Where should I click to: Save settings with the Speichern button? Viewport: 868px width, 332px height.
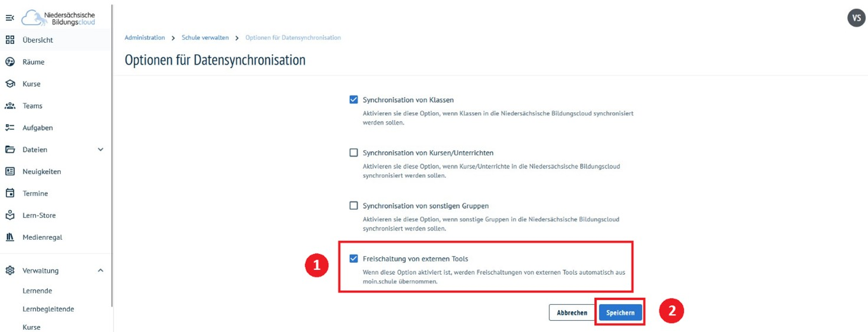620,313
